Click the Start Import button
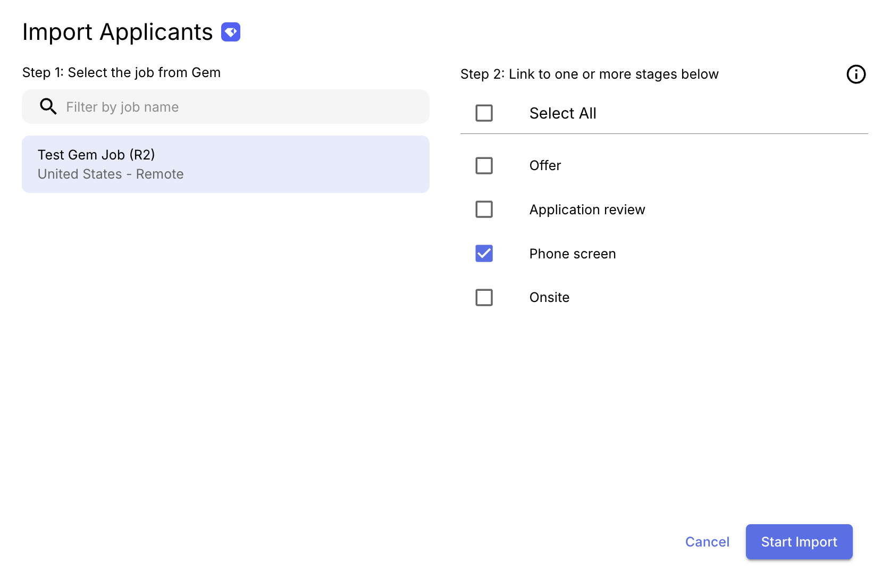Screen dimensions: 890x588 point(799,542)
